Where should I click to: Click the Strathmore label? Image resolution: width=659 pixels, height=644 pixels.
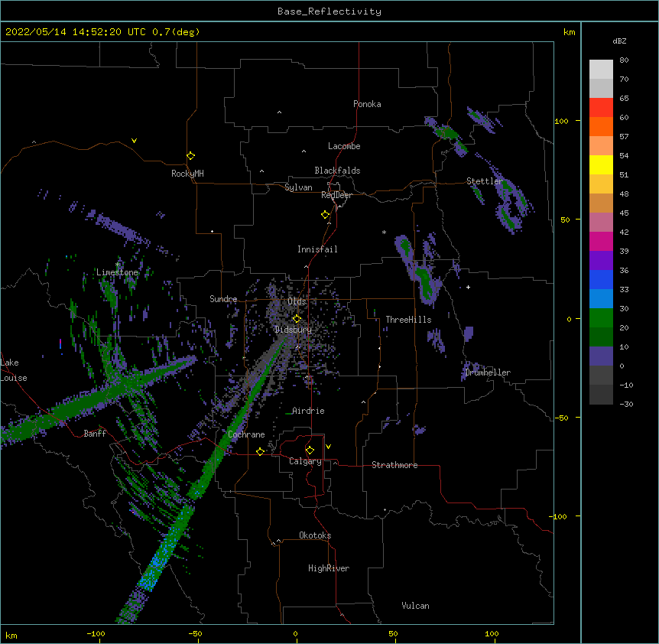coord(394,465)
